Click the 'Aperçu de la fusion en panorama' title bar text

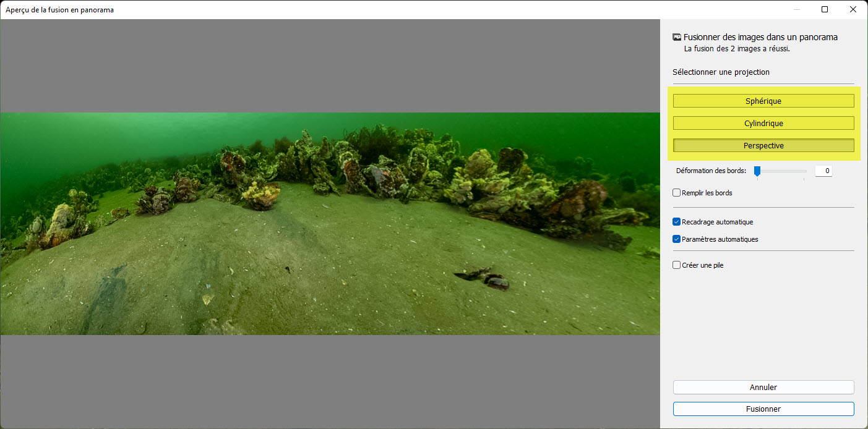[x=60, y=10]
